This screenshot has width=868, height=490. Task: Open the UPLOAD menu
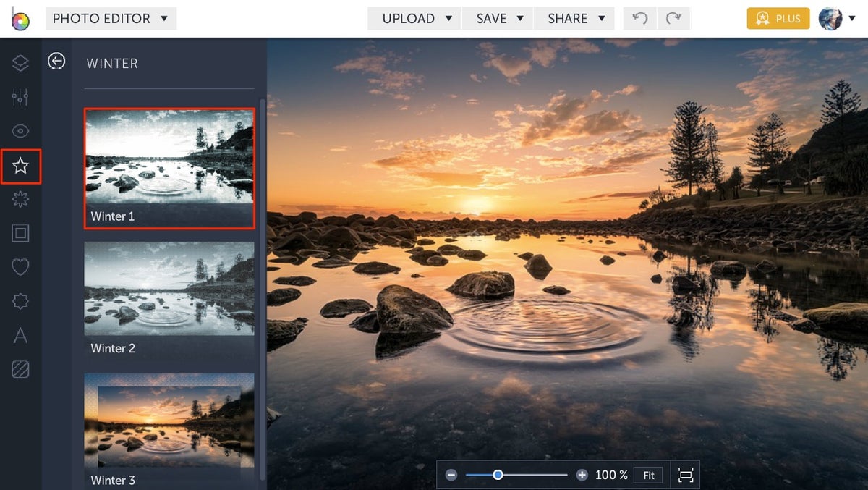click(x=414, y=18)
